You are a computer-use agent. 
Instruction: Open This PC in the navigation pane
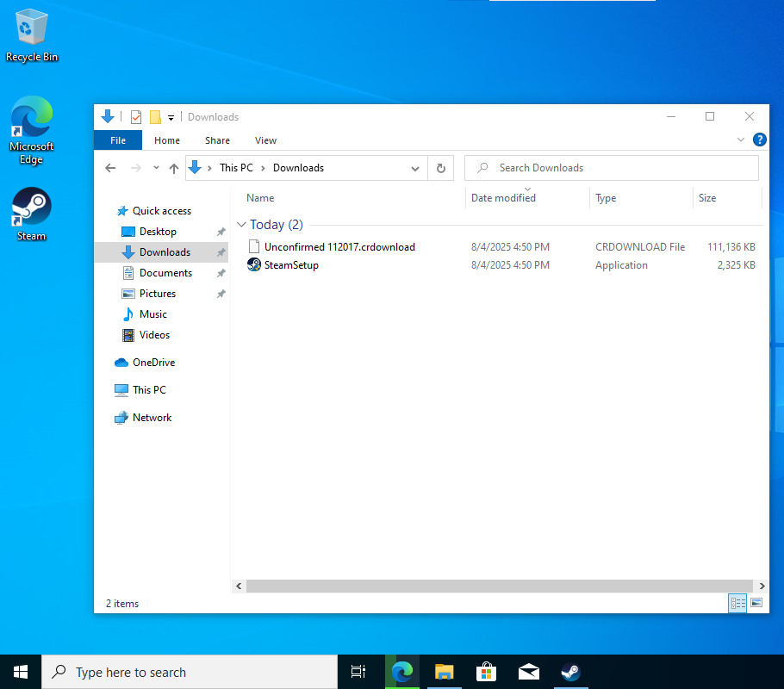click(x=149, y=390)
